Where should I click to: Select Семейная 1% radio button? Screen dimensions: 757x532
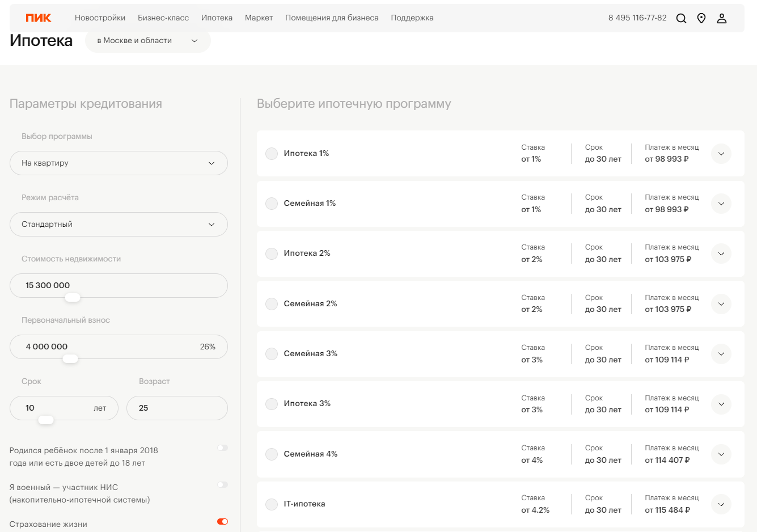coord(272,204)
